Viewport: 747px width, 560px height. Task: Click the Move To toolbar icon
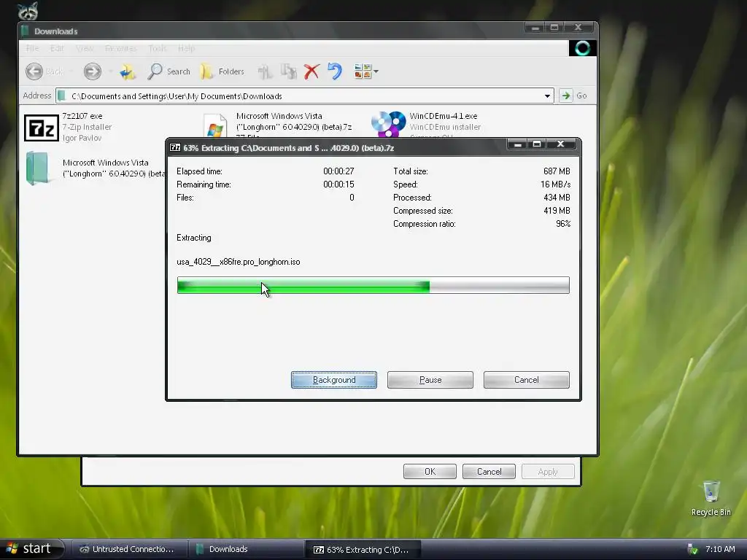[x=265, y=71]
